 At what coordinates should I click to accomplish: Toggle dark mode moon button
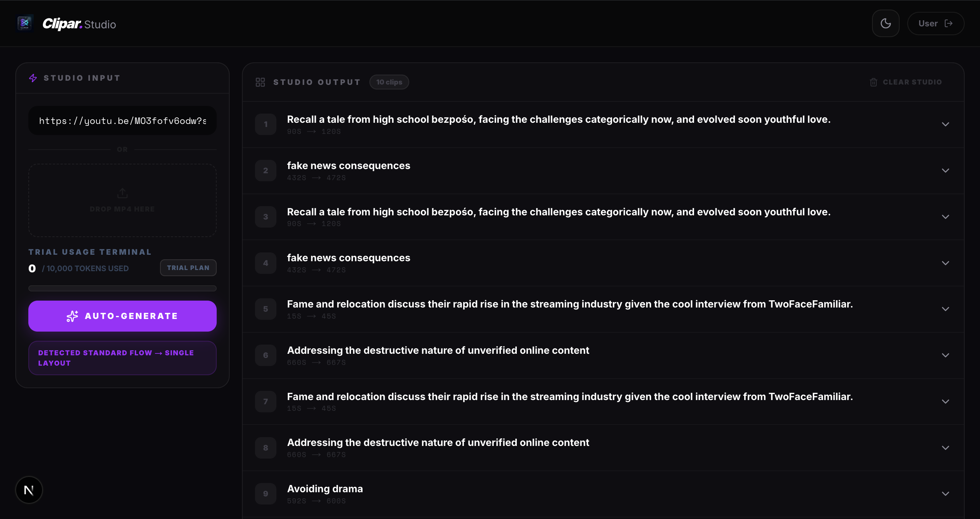(885, 23)
